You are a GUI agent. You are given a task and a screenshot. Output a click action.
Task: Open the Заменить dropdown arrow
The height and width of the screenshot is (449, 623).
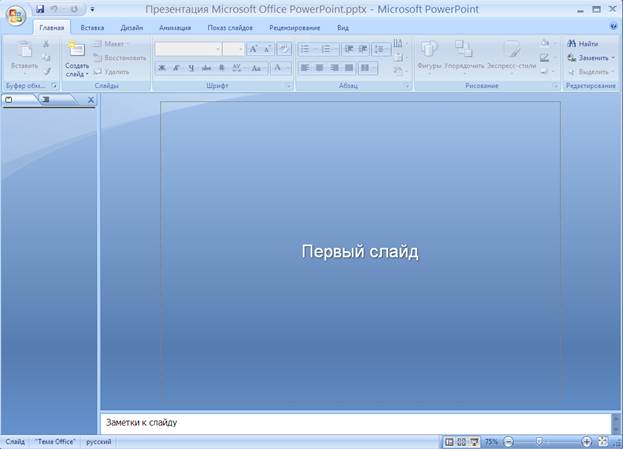point(612,58)
